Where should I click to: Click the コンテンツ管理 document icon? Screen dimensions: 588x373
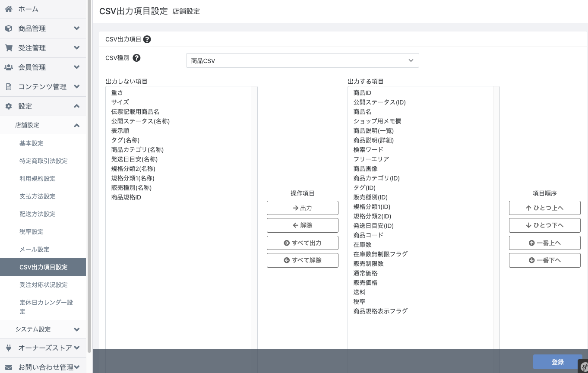point(9,87)
